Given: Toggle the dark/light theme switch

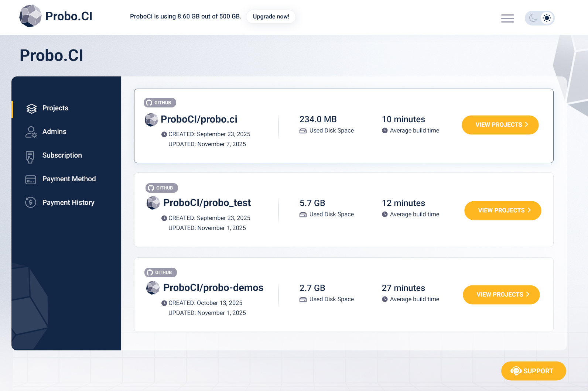Looking at the screenshot, I should (x=540, y=18).
